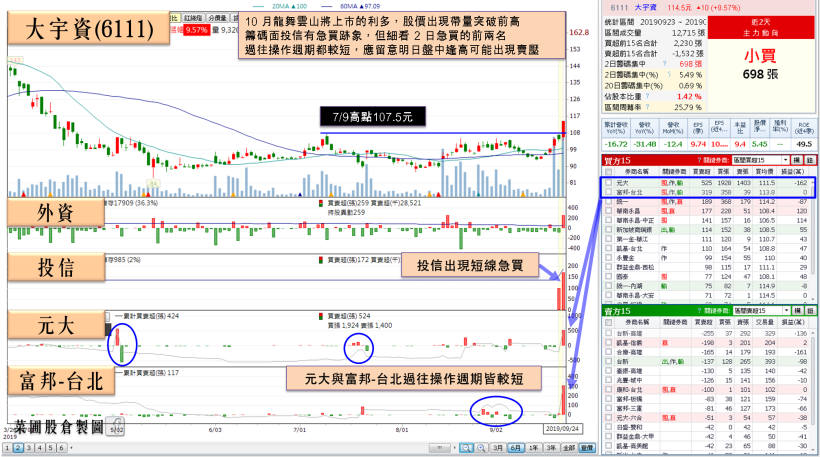Tick checkbox for 富邦-台北 in buyers list
The height and width of the screenshot is (457, 820).
tap(608, 192)
